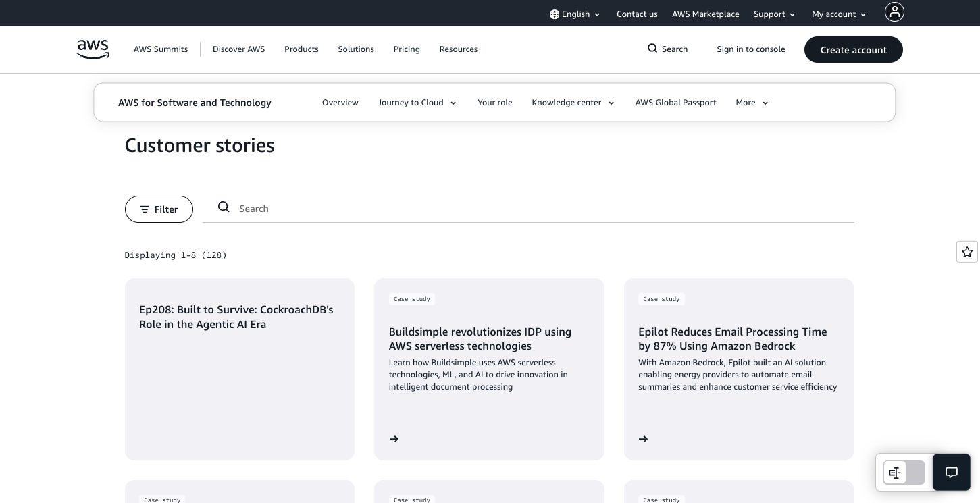Click the arrow on the Buildsimple card
This screenshot has width=980, height=503.
click(394, 439)
